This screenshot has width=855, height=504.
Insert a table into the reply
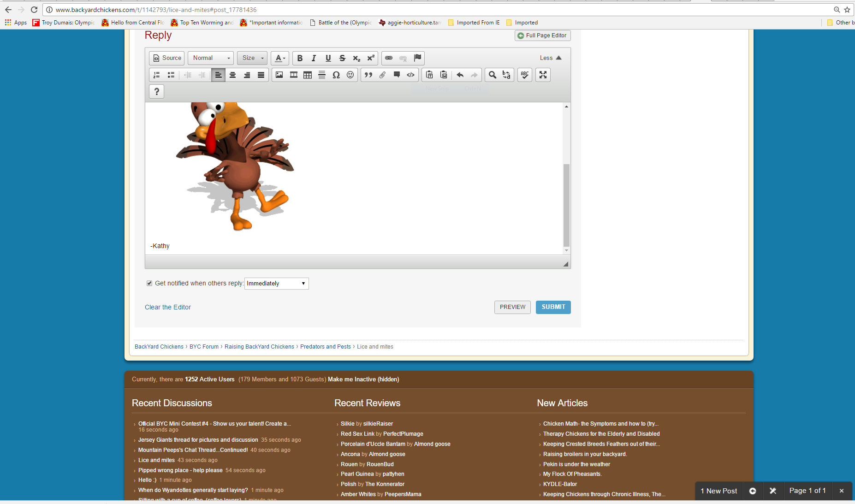click(x=308, y=75)
